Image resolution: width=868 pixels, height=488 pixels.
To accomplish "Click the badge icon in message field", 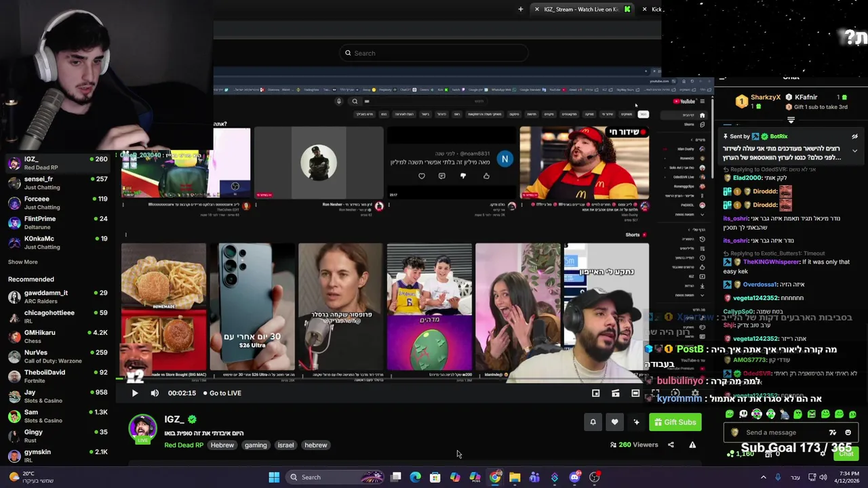I will tap(734, 432).
